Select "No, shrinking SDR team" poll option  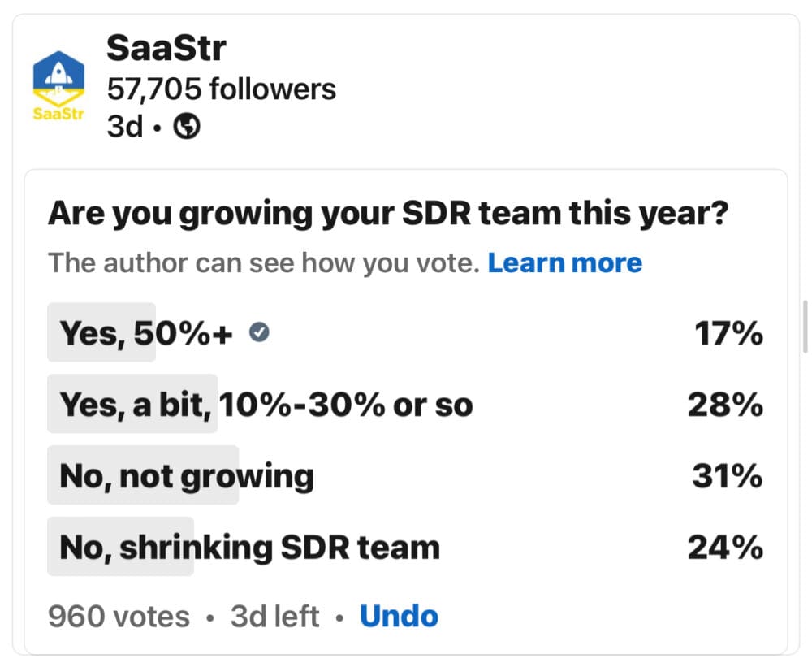249,547
